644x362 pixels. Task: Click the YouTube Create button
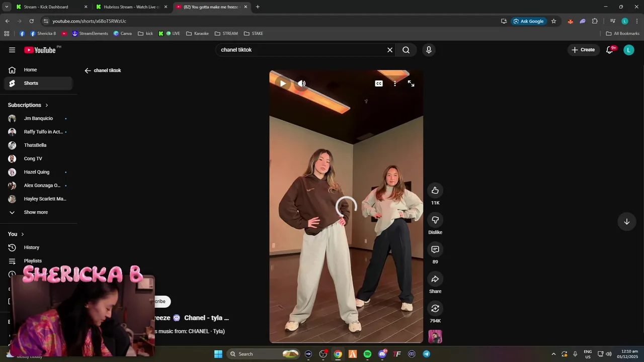tap(583, 50)
